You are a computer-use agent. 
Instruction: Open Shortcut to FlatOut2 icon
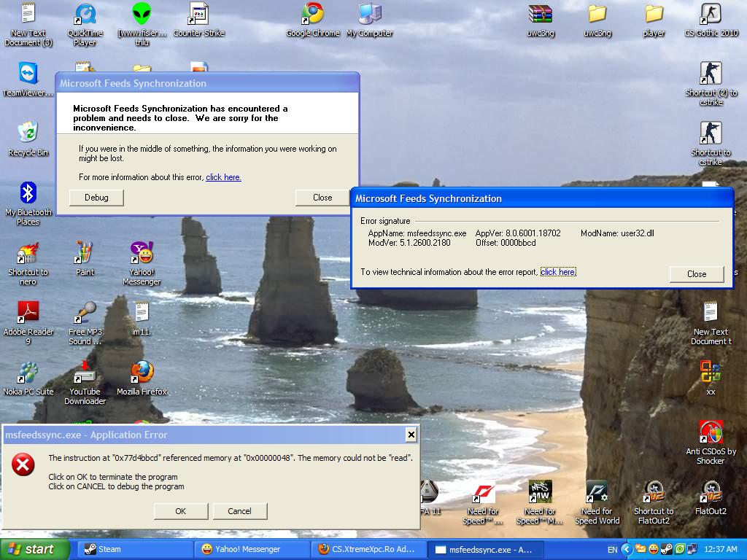coord(654,502)
